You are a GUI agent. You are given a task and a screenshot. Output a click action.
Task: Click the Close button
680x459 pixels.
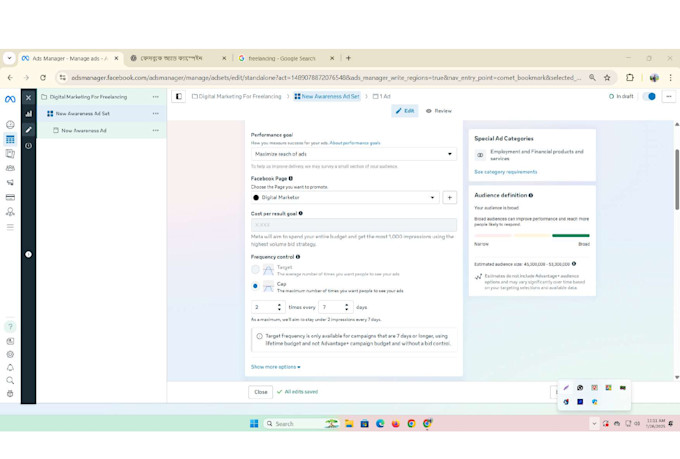click(x=261, y=392)
